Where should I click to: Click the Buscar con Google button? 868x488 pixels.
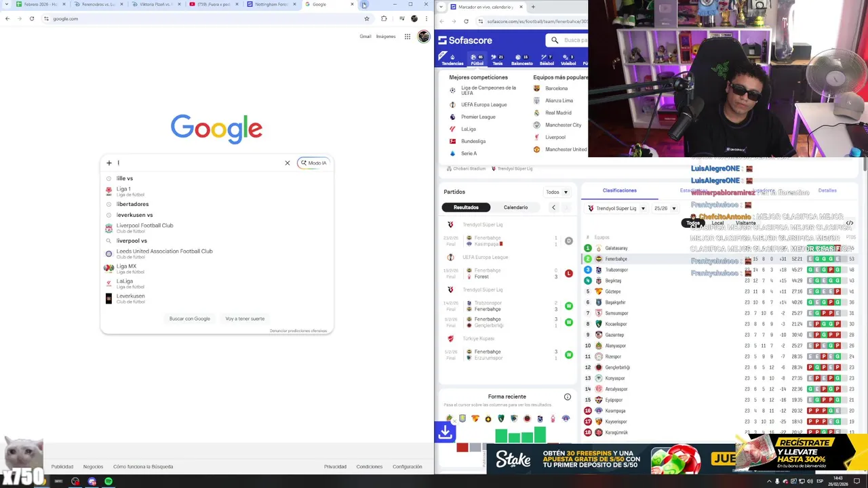pyautogui.click(x=189, y=319)
